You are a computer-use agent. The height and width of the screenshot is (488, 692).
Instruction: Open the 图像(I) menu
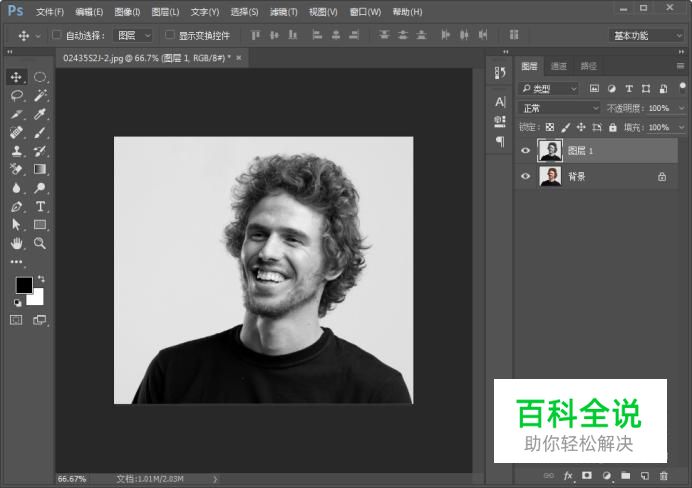pyautogui.click(x=127, y=12)
